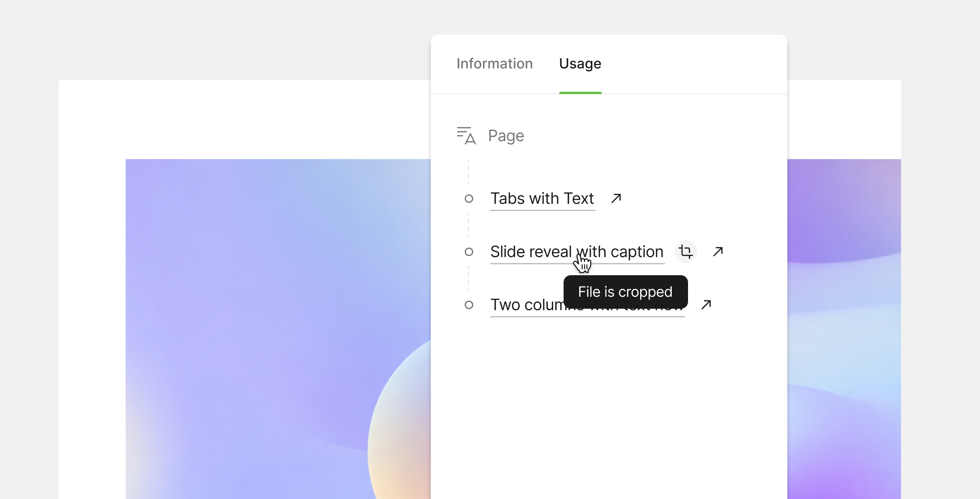The image size is (980, 499).
Task: Switch to the Information tab
Action: pos(494,64)
